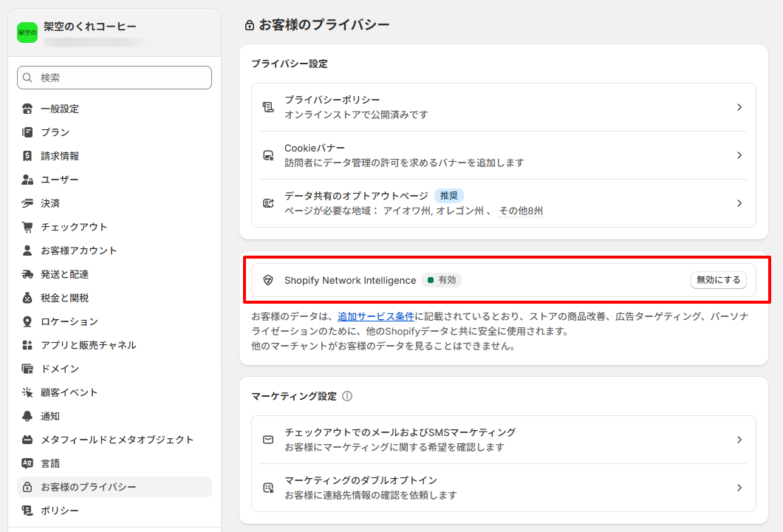
Task: Open データ共有のオプトアウトページ settings
Action: 356,196
